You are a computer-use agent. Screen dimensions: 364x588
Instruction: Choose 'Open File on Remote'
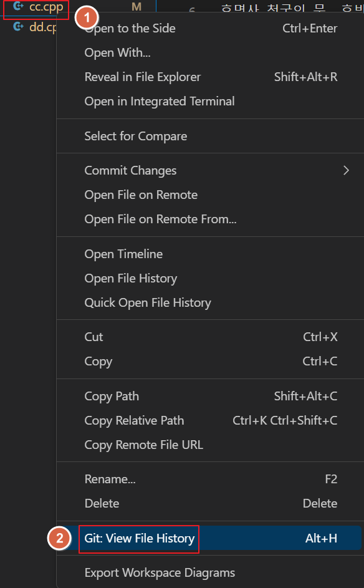140,195
